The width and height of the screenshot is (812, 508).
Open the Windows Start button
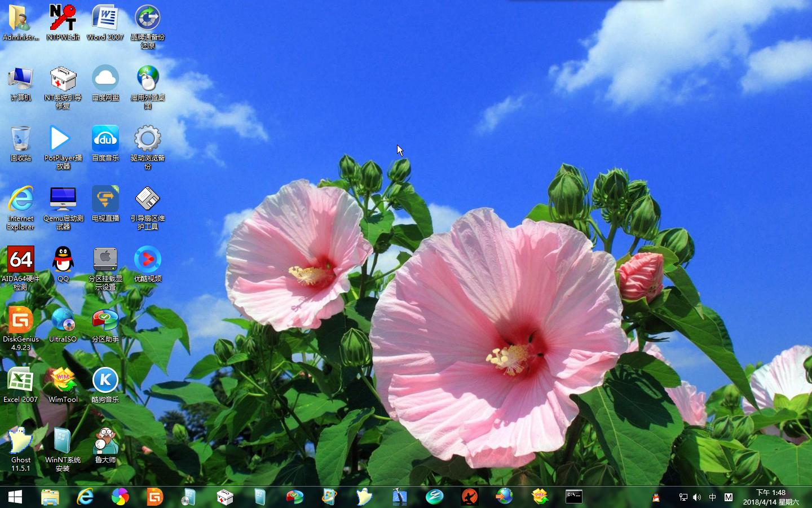coord(15,497)
